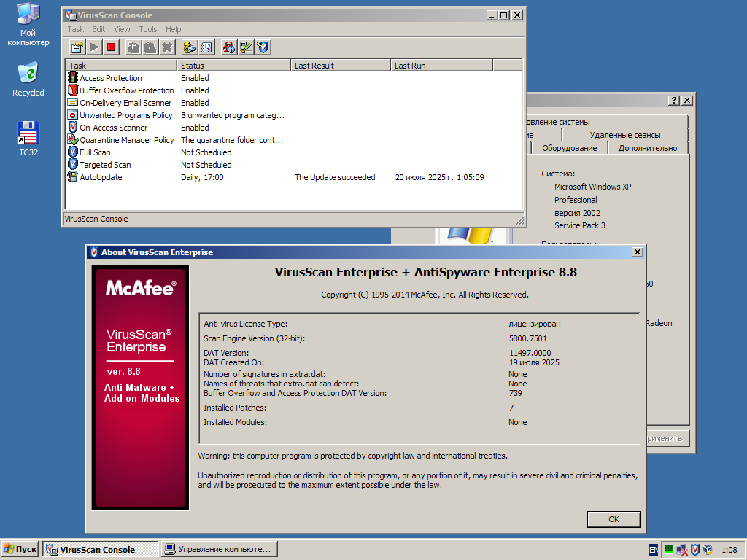Switch to the Оборудование tab in System Properties
The width and height of the screenshot is (747, 560).
[569, 148]
